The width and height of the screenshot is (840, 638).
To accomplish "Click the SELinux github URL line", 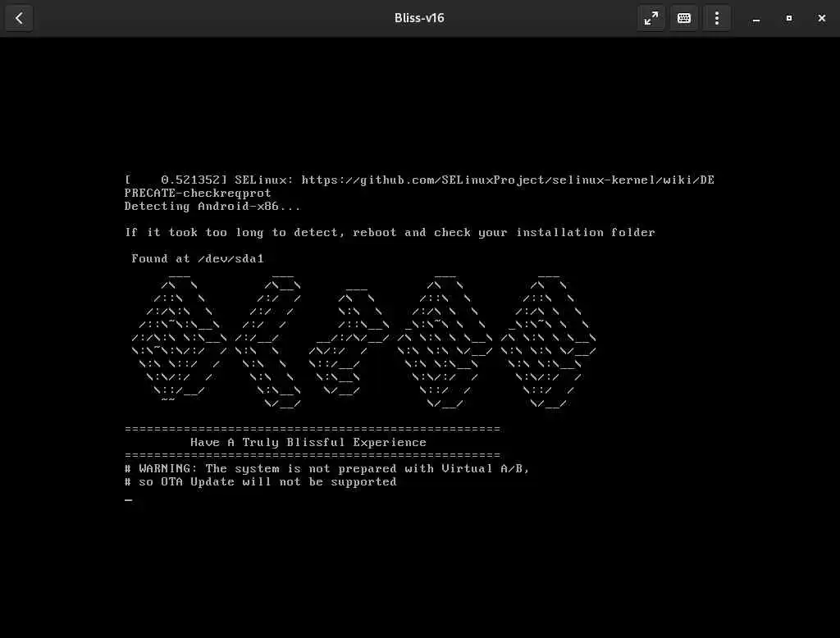I will [x=419, y=180].
